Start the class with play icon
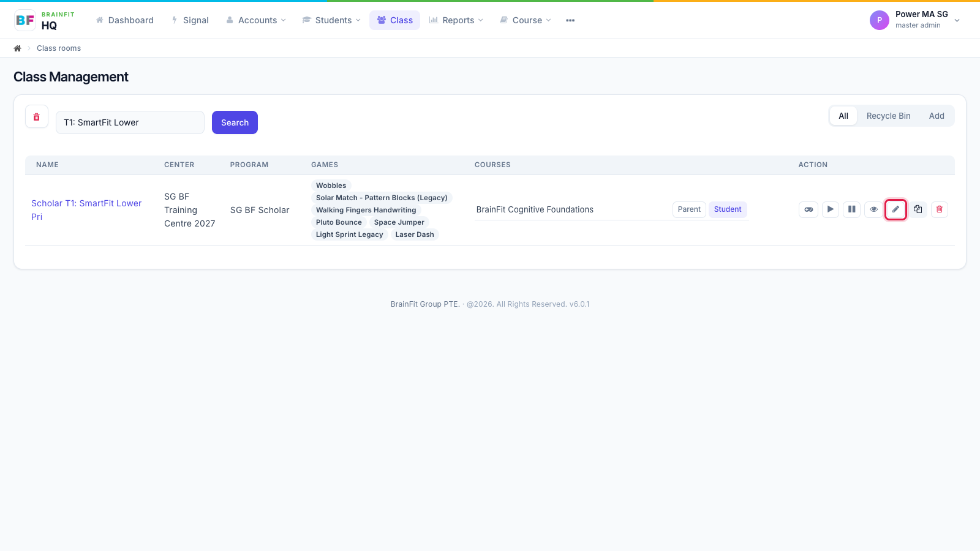Viewport: 980px width, 551px height. (831, 209)
